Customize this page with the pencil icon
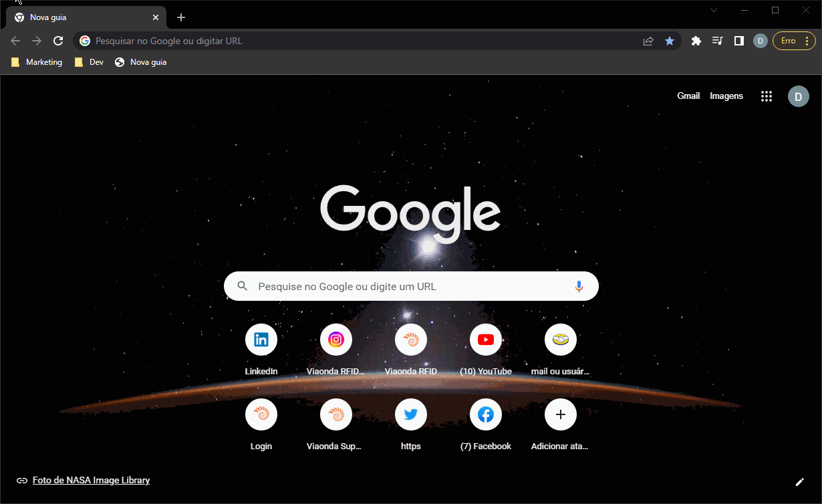 [x=799, y=482]
